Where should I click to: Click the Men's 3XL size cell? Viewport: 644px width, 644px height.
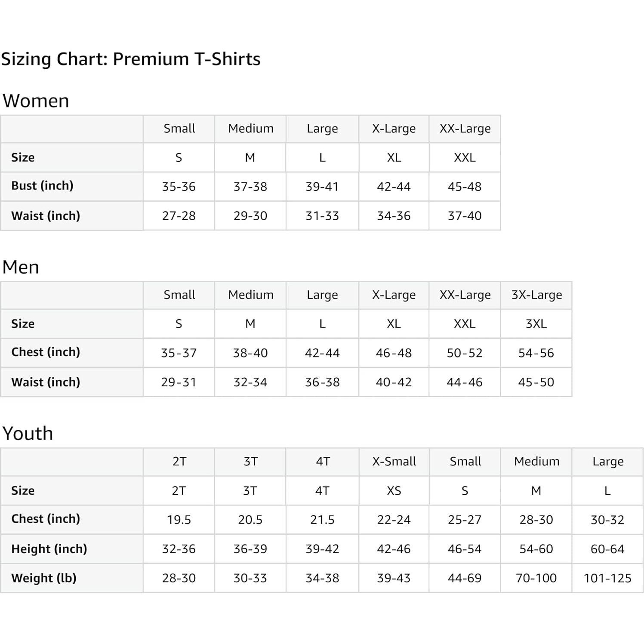536,324
